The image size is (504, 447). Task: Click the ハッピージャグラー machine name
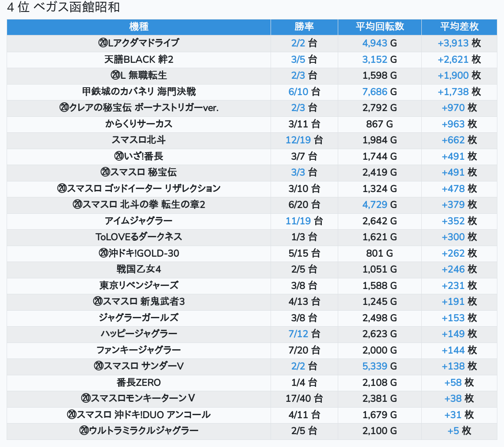138,334
